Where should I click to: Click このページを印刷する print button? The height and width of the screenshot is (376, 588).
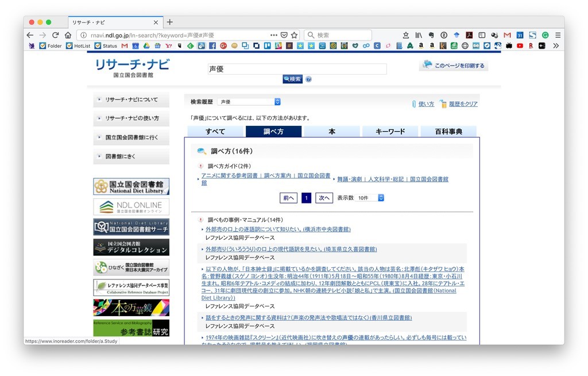(x=454, y=66)
